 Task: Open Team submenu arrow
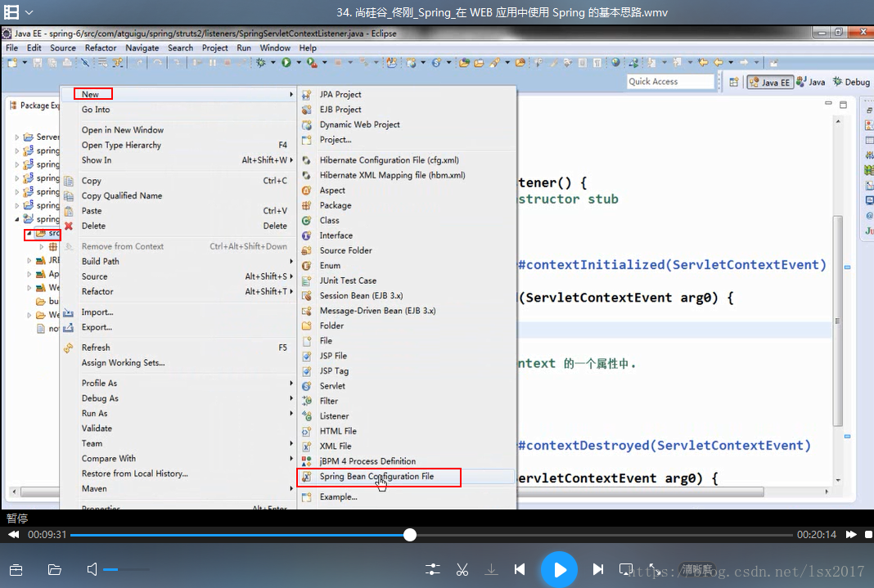tap(291, 443)
